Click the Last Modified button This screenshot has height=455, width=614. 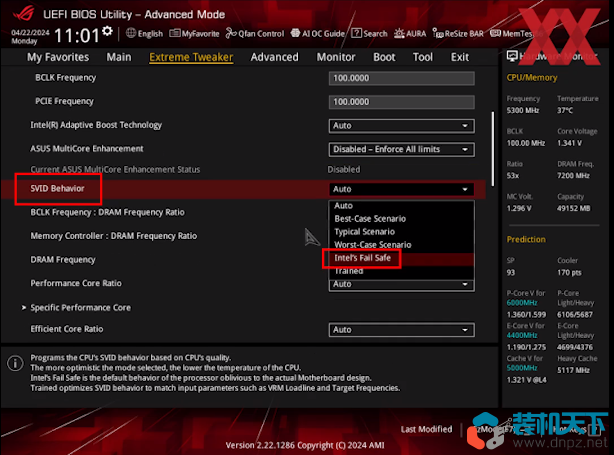pyautogui.click(x=428, y=428)
